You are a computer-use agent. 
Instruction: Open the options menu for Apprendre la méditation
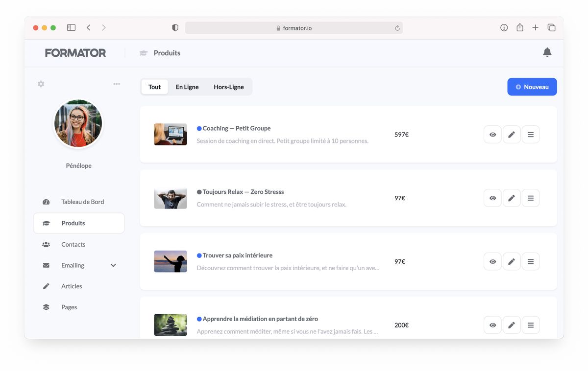[531, 325]
